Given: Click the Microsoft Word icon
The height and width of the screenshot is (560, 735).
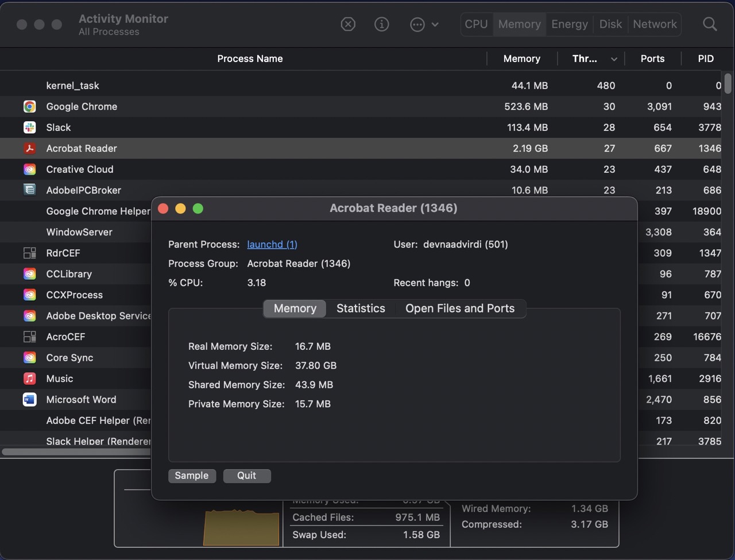Looking at the screenshot, I should point(29,399).
